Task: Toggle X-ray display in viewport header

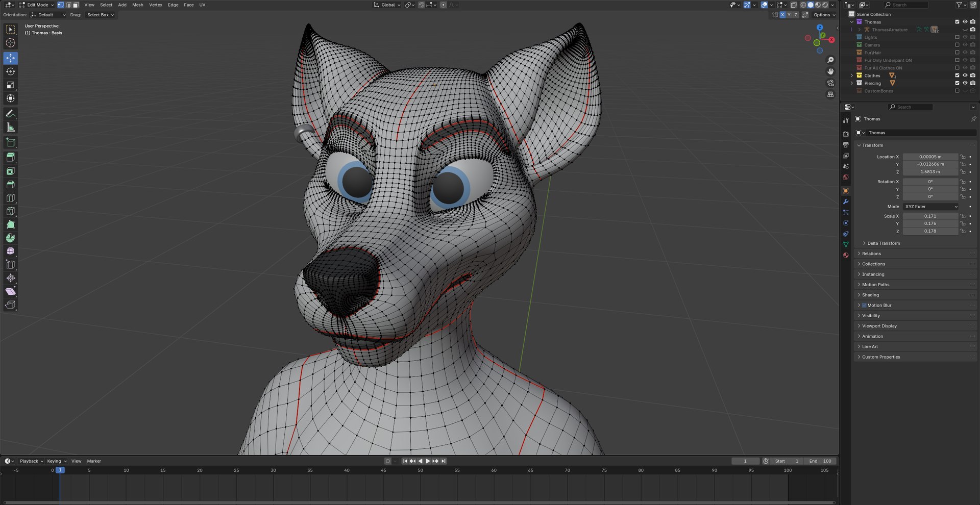Action: 793,5
